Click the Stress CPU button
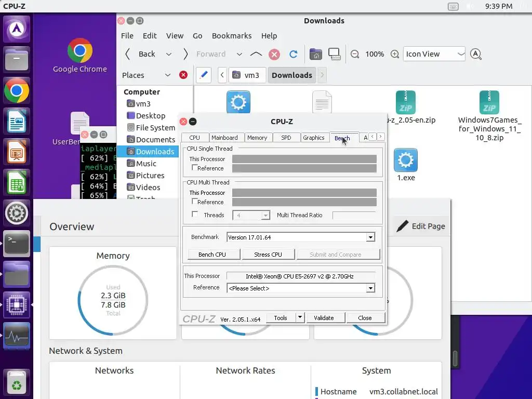 tap(268, 255)
